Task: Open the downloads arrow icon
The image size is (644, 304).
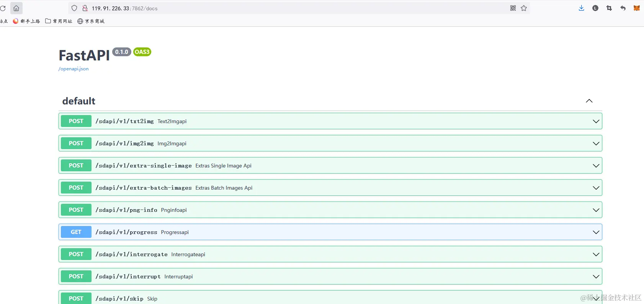Action: [x=581, y=8]
